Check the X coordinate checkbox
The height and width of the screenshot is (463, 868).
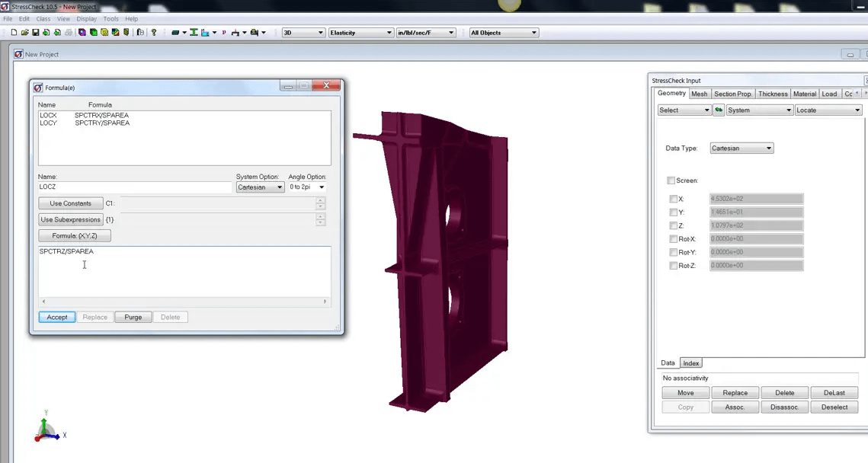pyautogui.click(x=674, y=199)
